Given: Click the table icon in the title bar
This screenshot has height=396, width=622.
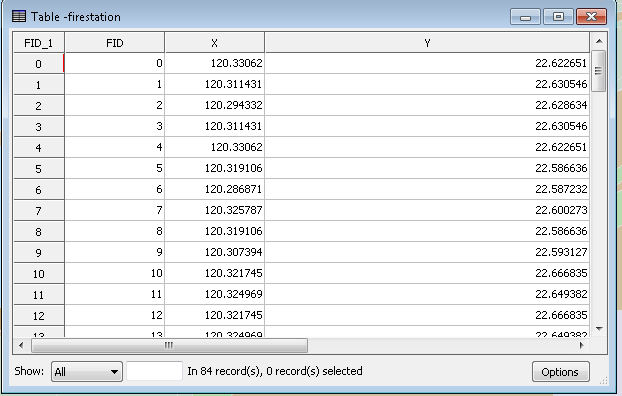Looking at the screenshot, I should [19, 16].
